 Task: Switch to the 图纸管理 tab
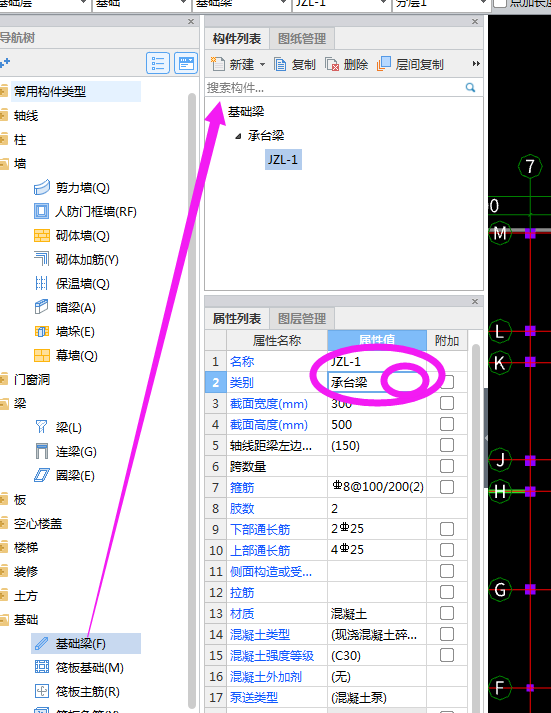coord(302,39)
